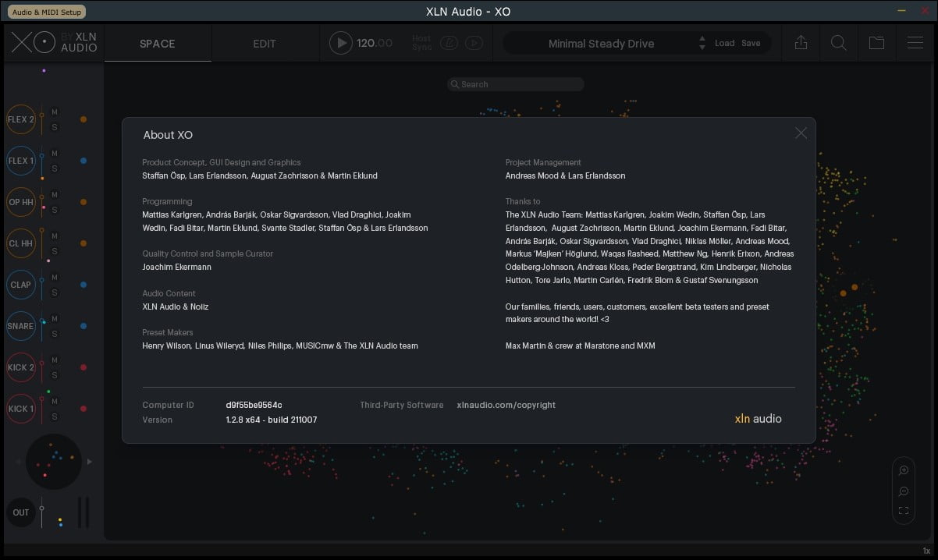Click the 120.00 tempo value

click(375, 44)
